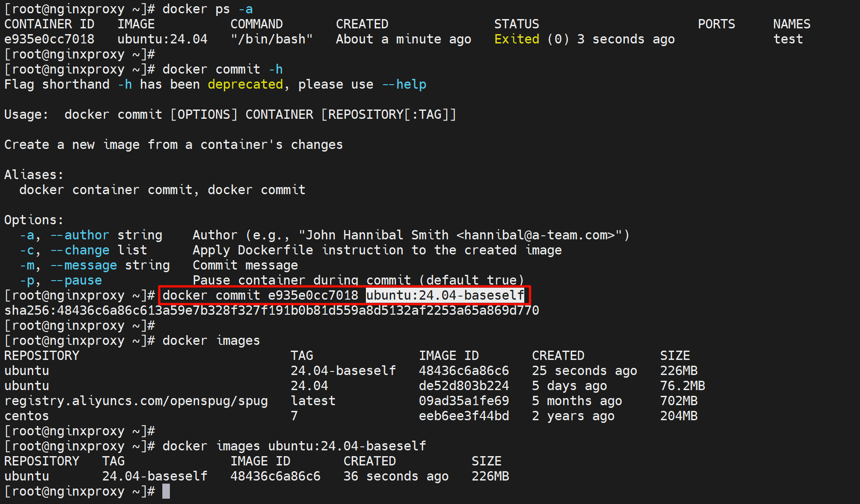Click the container name test
860x504 pixels.
click(x=788, y=39)
